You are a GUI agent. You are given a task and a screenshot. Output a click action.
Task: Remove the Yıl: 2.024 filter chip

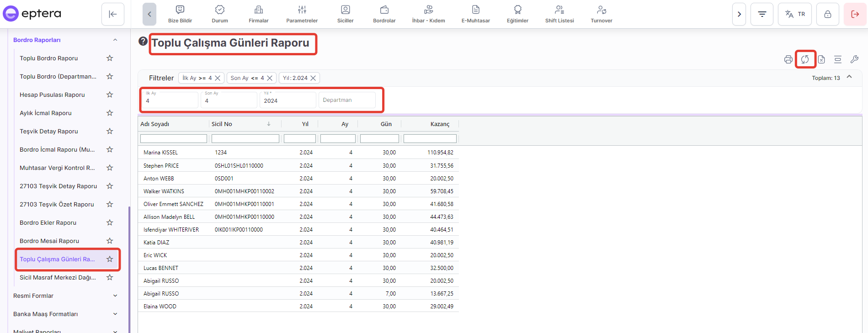click(313, 78)
